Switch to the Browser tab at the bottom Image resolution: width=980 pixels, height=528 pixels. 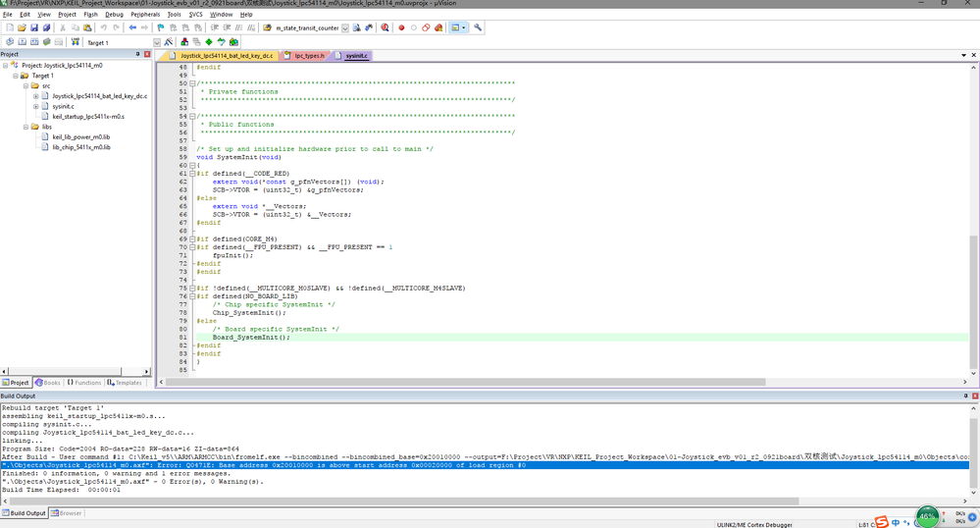[x=67, y=513]
